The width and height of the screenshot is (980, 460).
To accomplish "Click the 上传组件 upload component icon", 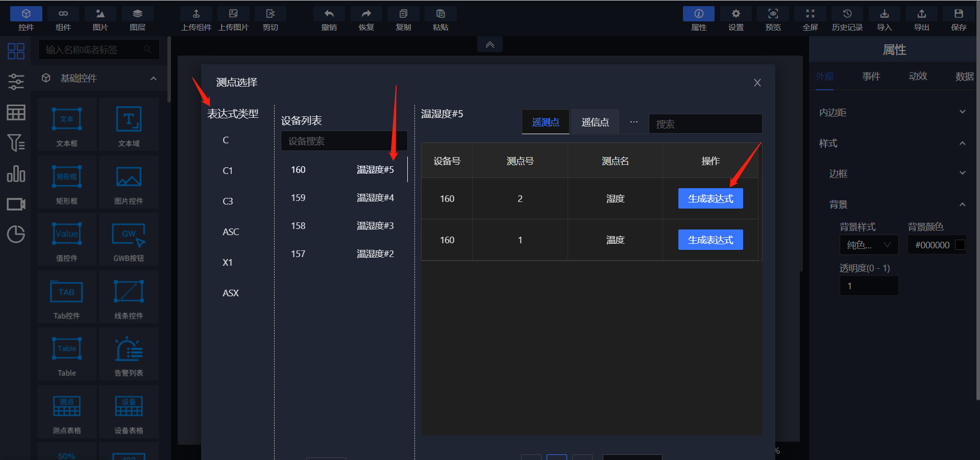I will tap(196, 14).
